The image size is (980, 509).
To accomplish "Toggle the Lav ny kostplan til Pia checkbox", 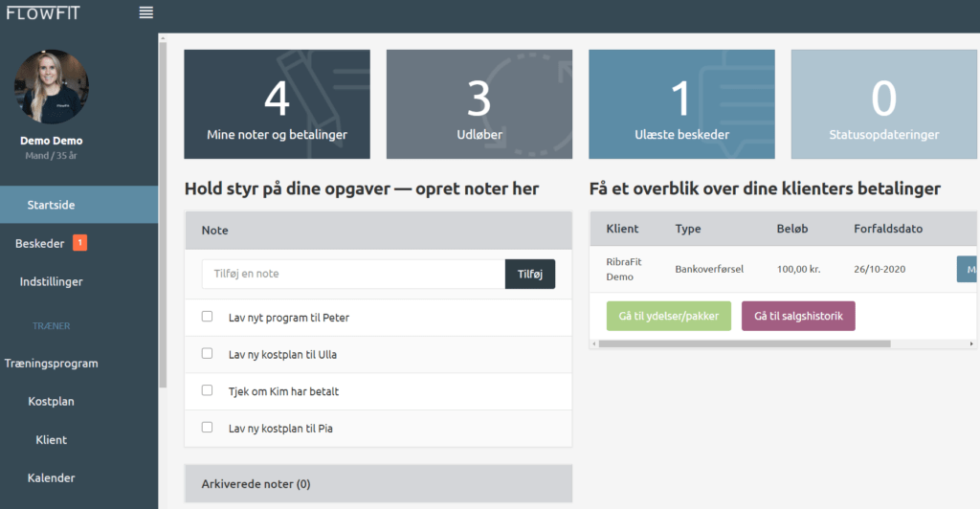I will pos(207,428).
